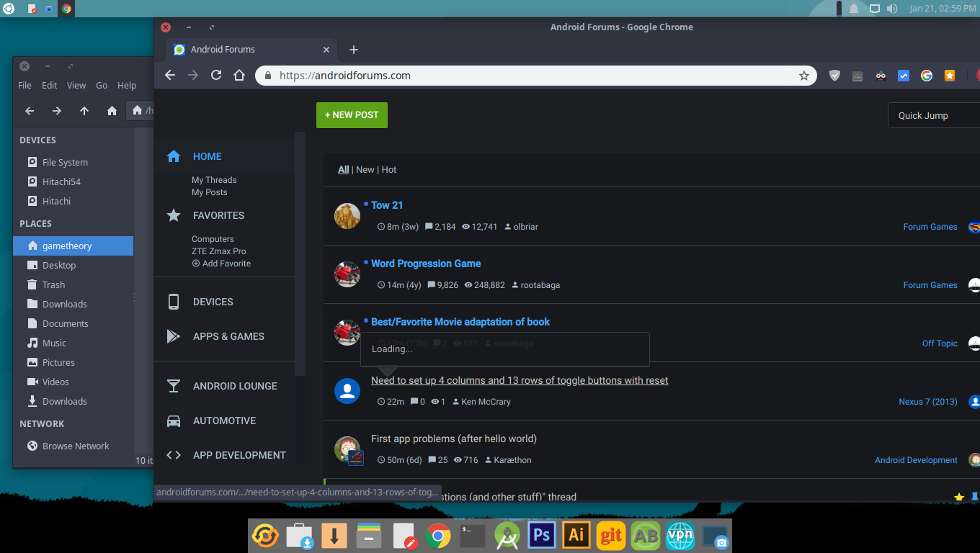Go back in Chrome's navigation toolbar
This screenshot has height=553, width=980.
point(170,75)
